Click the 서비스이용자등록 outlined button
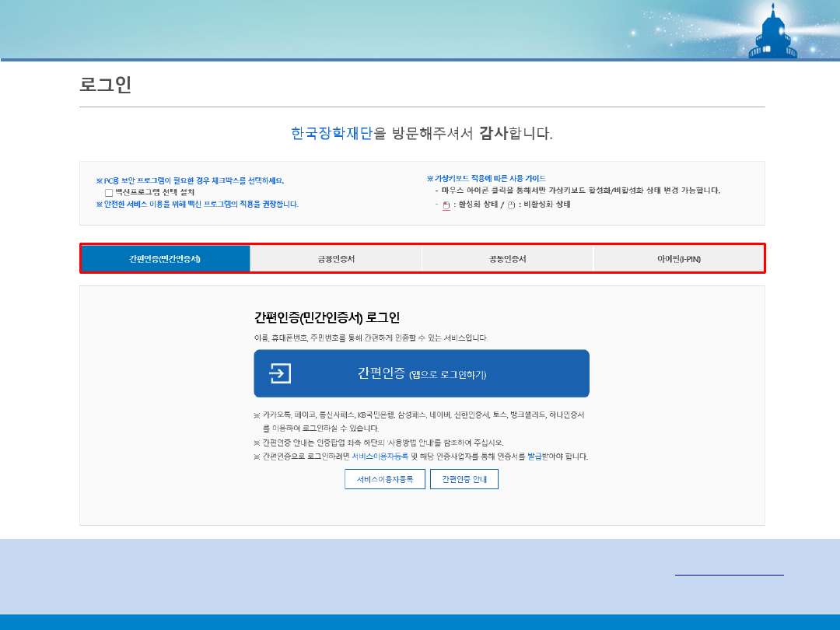This screenshot has height=630, width=840. [385, 480]
